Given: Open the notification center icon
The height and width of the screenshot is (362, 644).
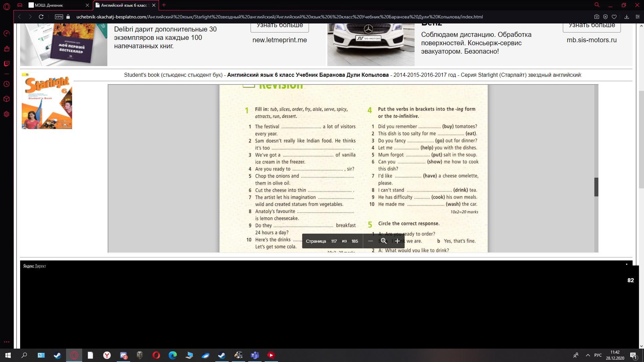Looking at the screenshot, I should pos(634,355).
